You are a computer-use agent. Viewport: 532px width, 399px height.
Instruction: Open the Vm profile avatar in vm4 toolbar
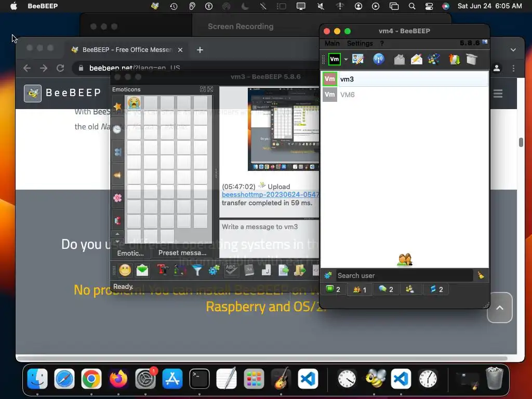334,59
